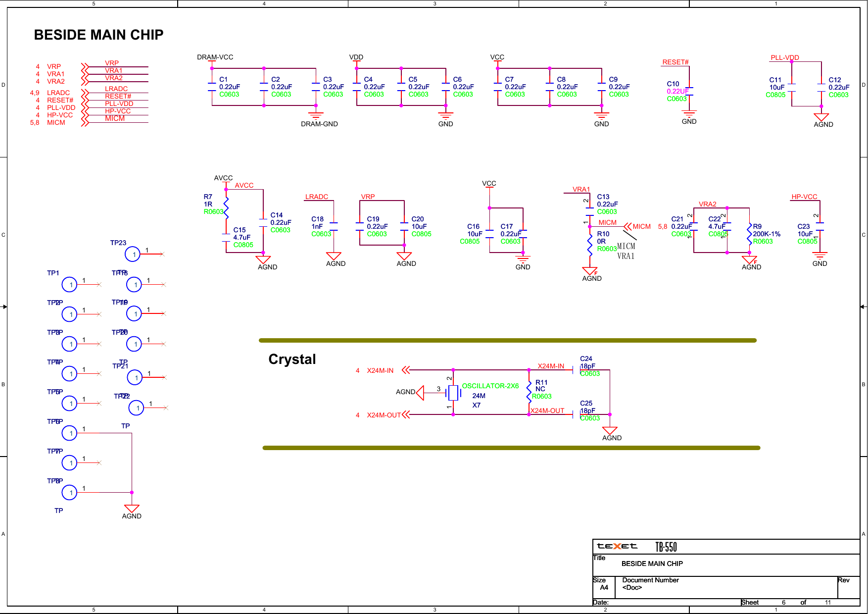Select the DRAM-GND ground symbol
This screenshot has width=868, height=614.
pyautogui.click(x=316, y=115)
